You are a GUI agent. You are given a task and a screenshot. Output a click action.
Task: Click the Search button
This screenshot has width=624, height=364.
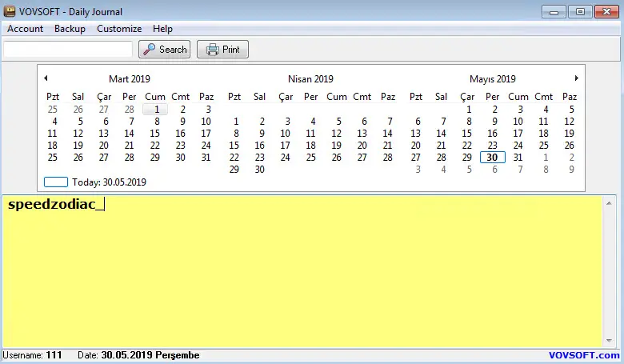[164, 50]
